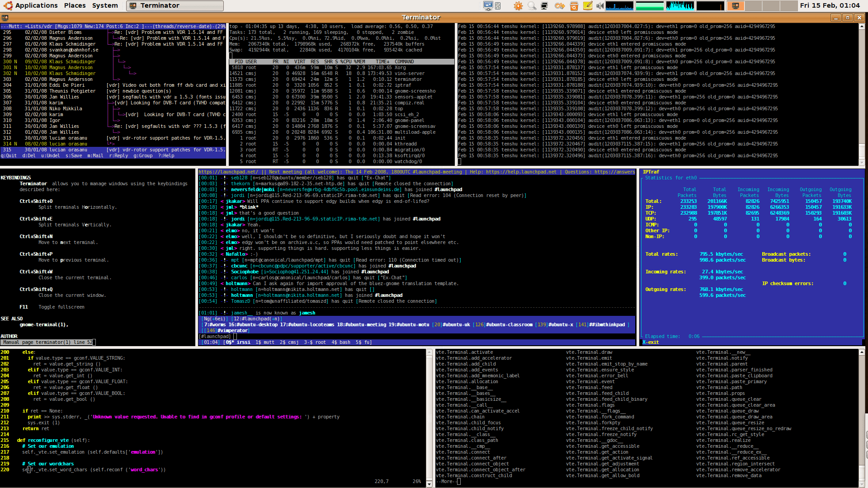Click the monitor display icon in the tray
868x488 pixels.
(x=544, y=6)
